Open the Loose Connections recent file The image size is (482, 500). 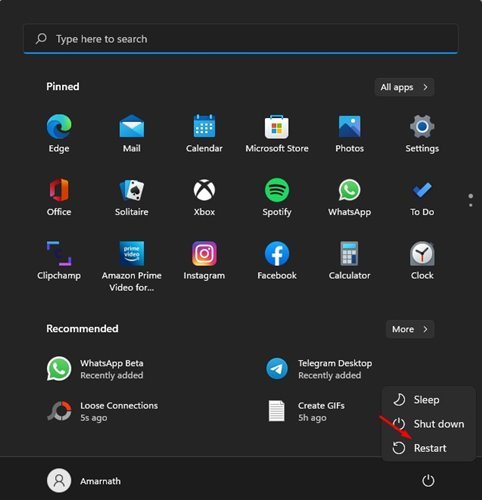[x=102, y=411]
